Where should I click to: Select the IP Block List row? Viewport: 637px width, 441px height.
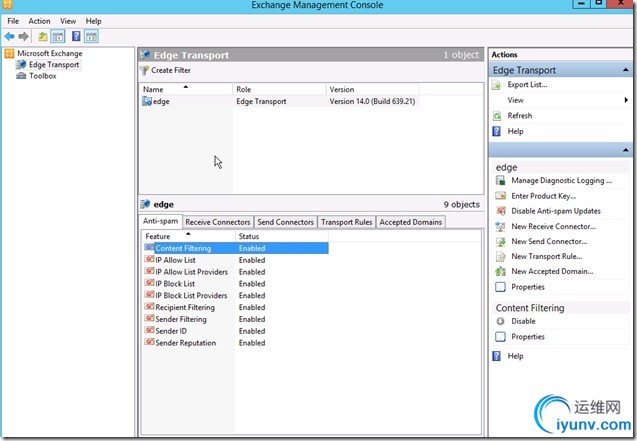pyautogui.click(x=236, y=283)
